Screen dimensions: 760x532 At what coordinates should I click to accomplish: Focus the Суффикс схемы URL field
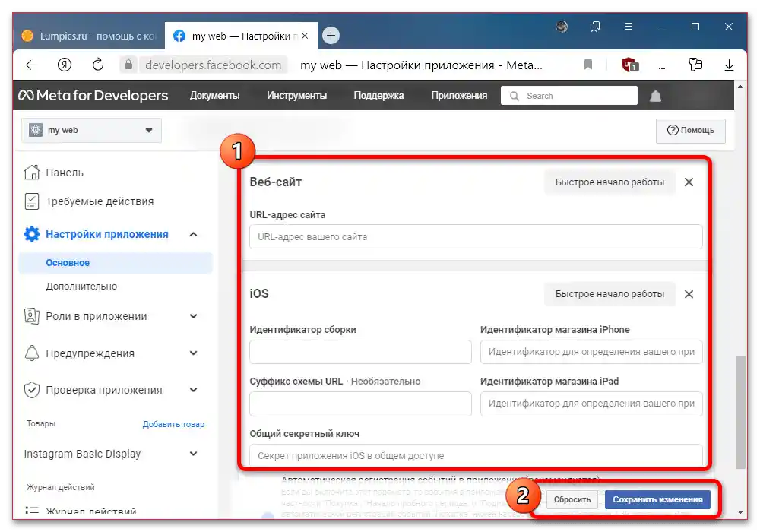[x=360, y=404]
